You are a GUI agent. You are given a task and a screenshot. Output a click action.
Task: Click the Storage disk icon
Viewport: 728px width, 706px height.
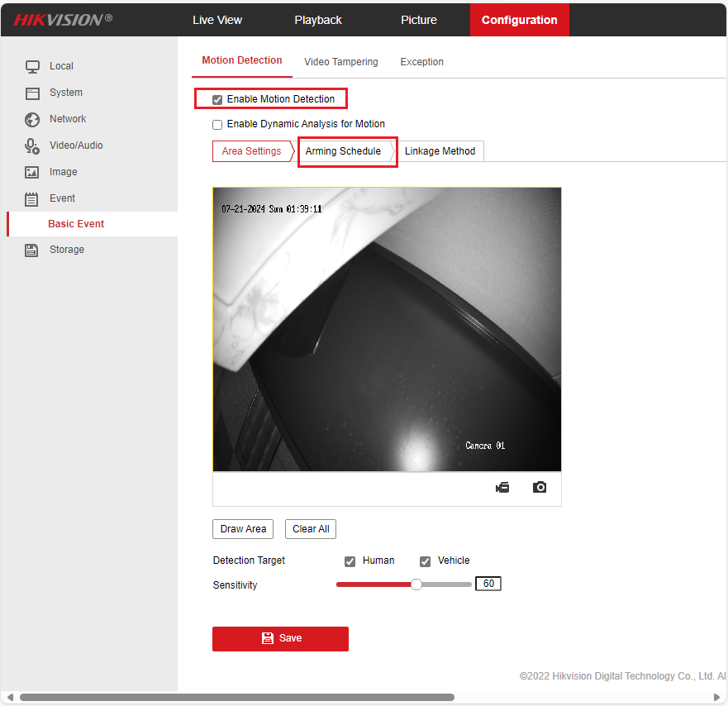pos(32,250)
